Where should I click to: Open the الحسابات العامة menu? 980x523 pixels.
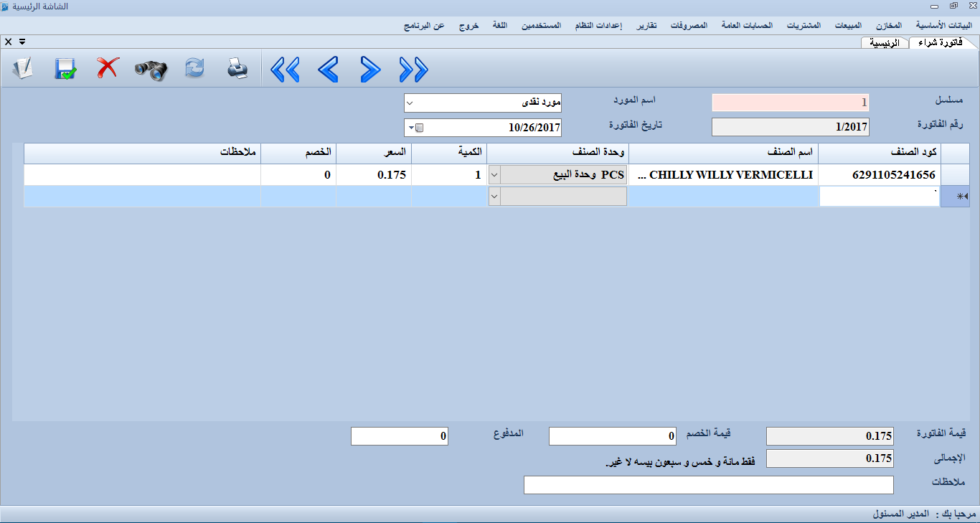pyautogui.click(x=747, y=25)
